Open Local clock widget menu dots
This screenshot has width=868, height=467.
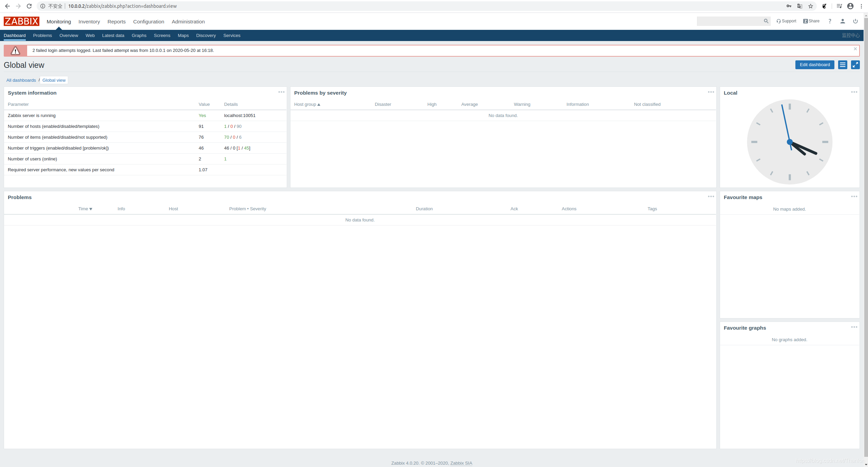854,92
